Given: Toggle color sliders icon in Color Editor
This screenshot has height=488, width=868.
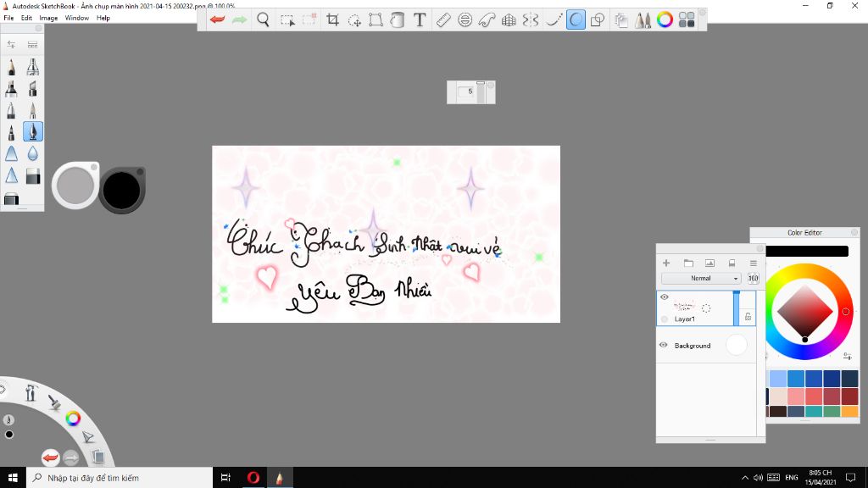Looking at the screenshot, I should click(848, 357).
